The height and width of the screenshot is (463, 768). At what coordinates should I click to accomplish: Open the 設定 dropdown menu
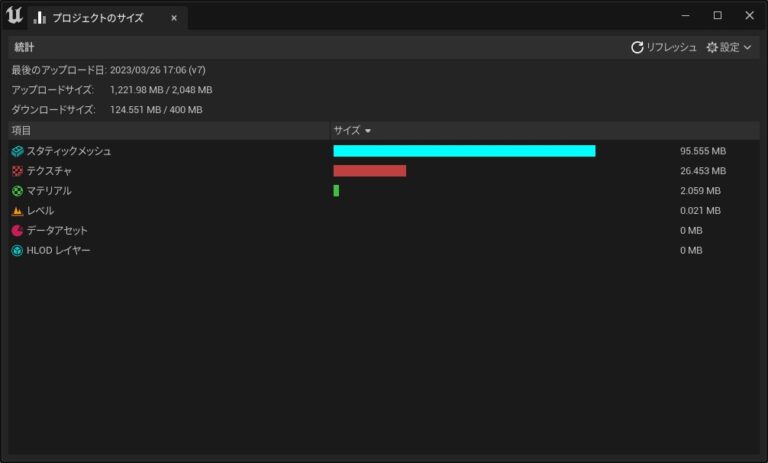(729, 47)
